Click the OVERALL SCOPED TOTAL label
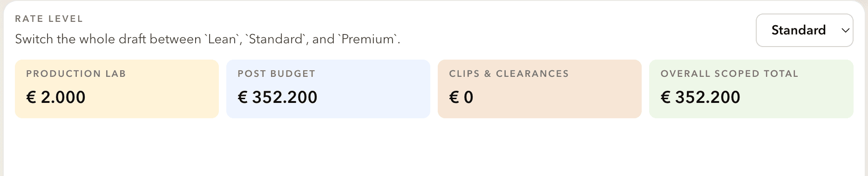Image resolution: width=868 pixels, height=176 pixels. 729,74
